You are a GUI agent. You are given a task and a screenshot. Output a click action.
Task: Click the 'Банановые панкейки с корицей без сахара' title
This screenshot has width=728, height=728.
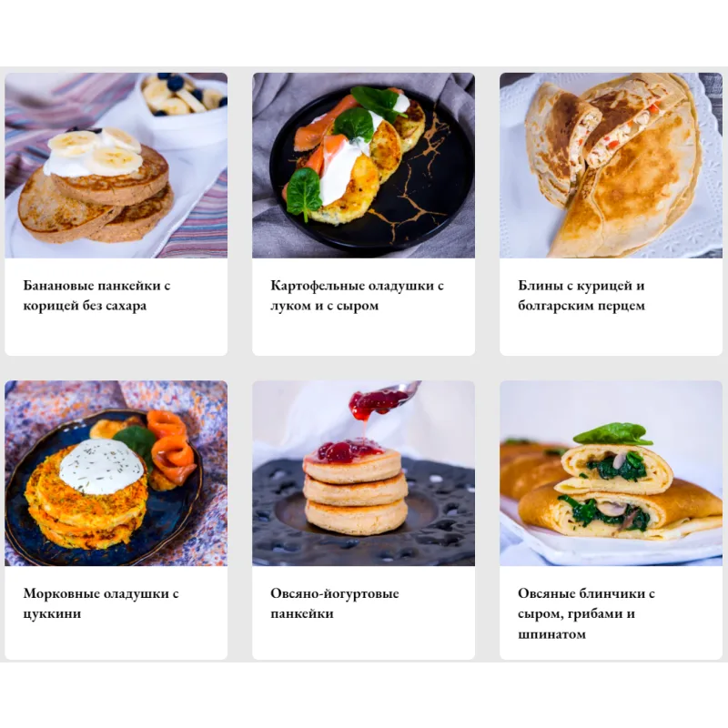(97, 295)
